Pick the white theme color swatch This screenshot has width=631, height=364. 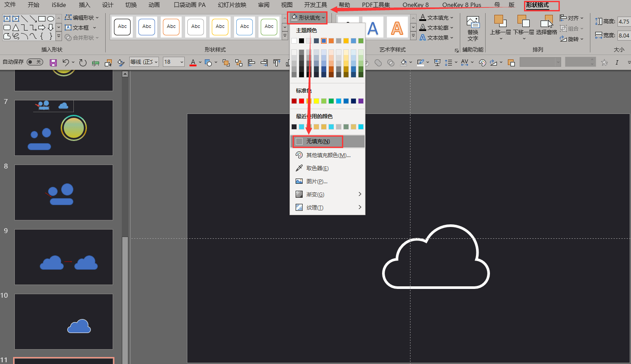tap(294, 41)
